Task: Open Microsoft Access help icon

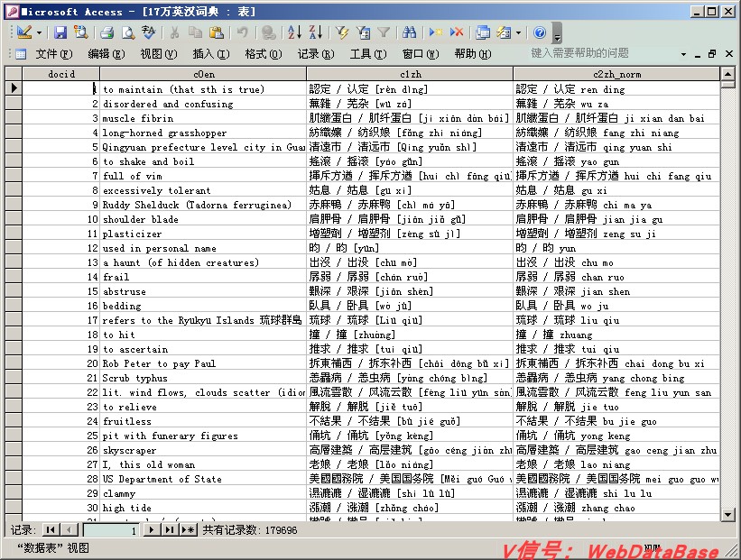Action: pos(540,32)
